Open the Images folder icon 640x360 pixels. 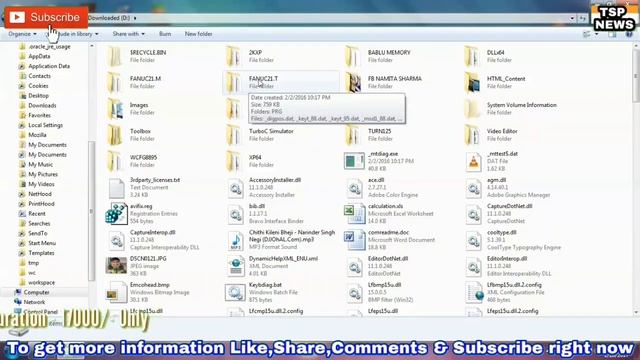pyautogui.click(x=116, y=109)
